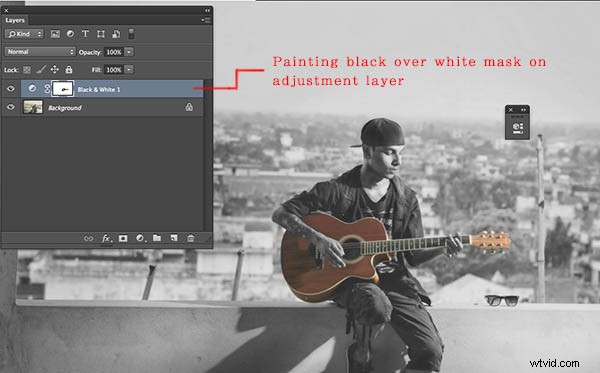Close the Layers panel

click(6, 10)
